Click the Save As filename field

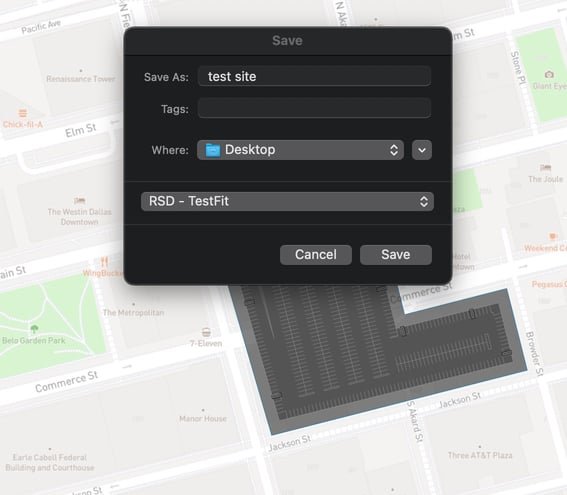314,76
